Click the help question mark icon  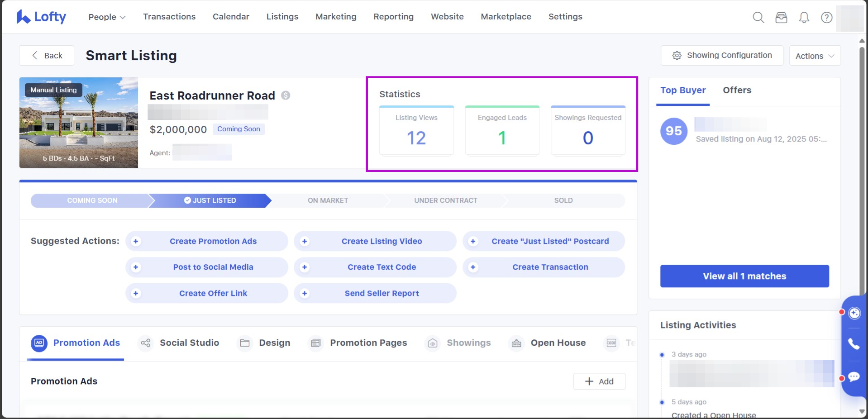pos(826,17)
